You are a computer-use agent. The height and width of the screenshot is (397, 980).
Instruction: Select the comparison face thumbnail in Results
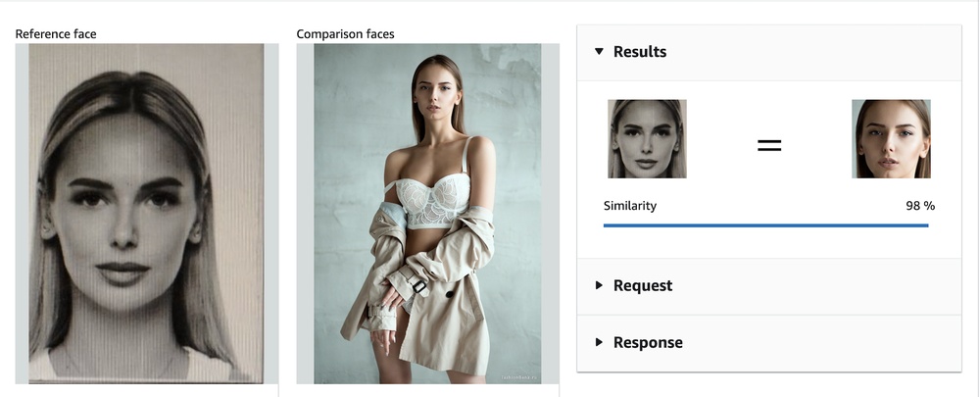pos(891,139)
